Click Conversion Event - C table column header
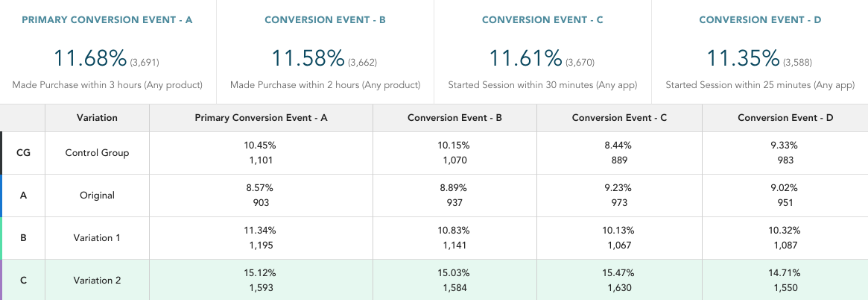This screenshot has height=300, width=868. (x=620, y=118)
